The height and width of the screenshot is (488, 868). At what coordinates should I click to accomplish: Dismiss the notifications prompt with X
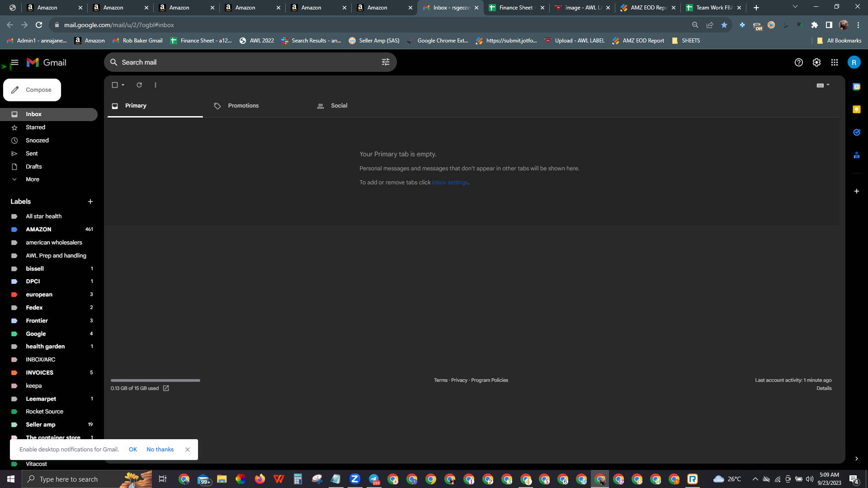click(188, 450)
